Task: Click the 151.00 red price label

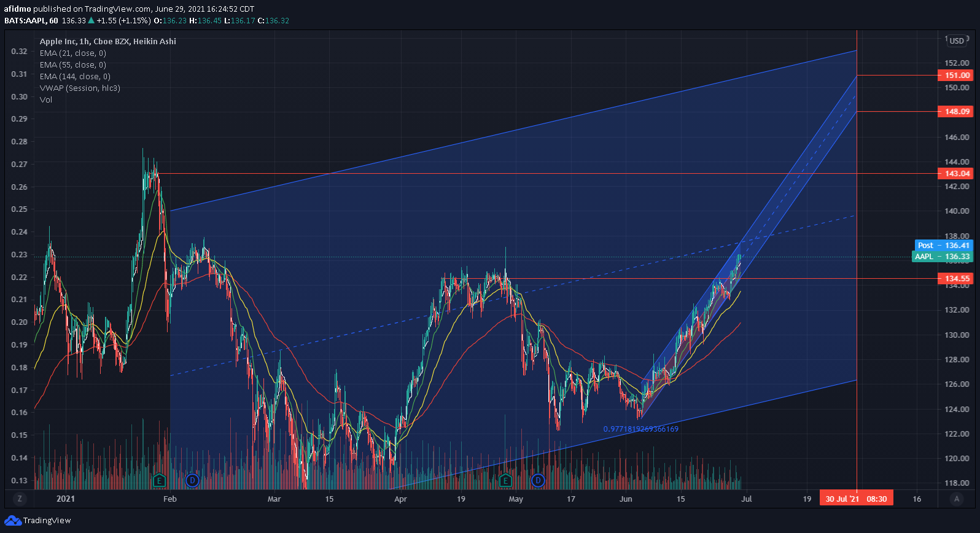Action: click(955, 75)
